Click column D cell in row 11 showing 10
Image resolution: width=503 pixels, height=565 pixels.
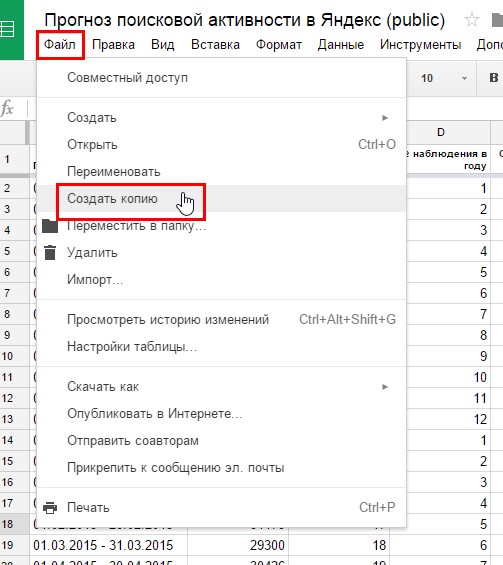[448, 377]
